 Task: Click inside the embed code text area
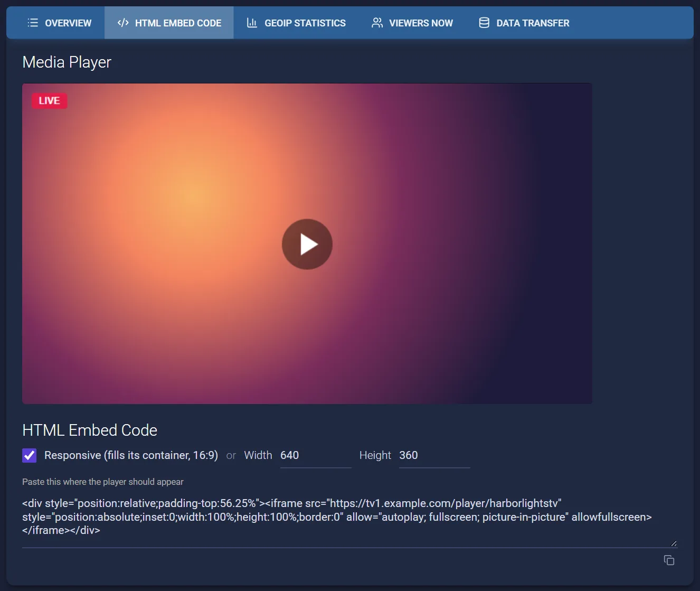click(x=349, y=520)
